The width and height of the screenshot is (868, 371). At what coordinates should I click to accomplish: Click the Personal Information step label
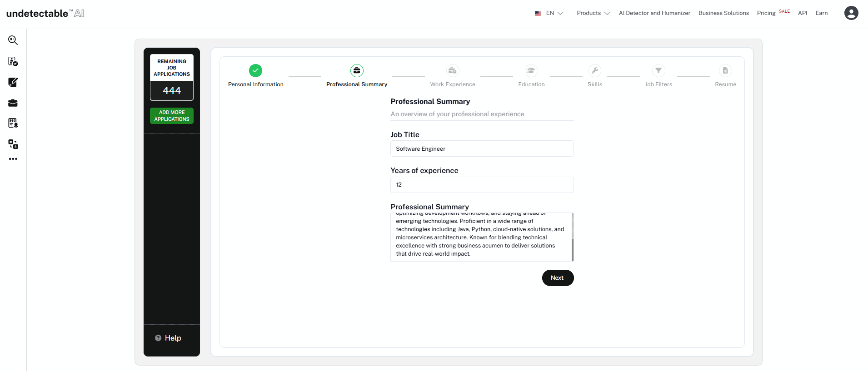click(x=255, y=84)
